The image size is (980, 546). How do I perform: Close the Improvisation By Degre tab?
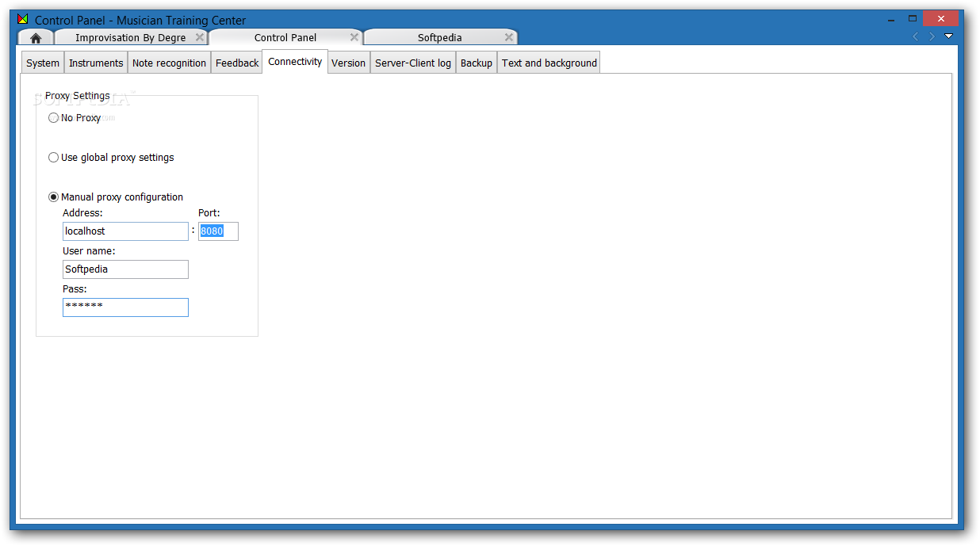(200, 37)
